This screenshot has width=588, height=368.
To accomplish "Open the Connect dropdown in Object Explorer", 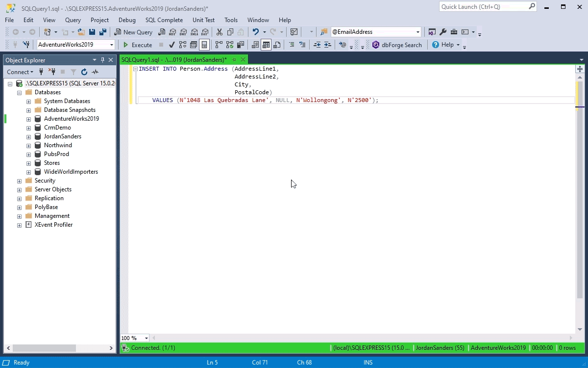I will coord(20,72).
